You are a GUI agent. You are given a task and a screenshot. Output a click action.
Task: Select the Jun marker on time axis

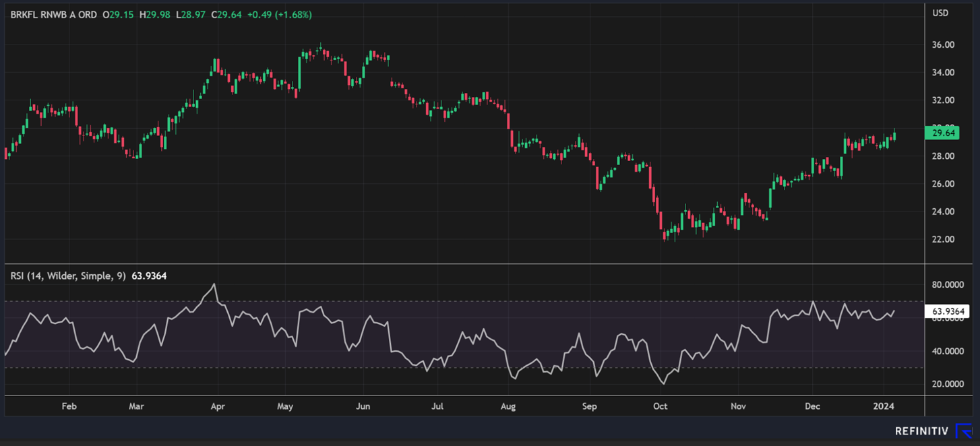click(363, 406)
